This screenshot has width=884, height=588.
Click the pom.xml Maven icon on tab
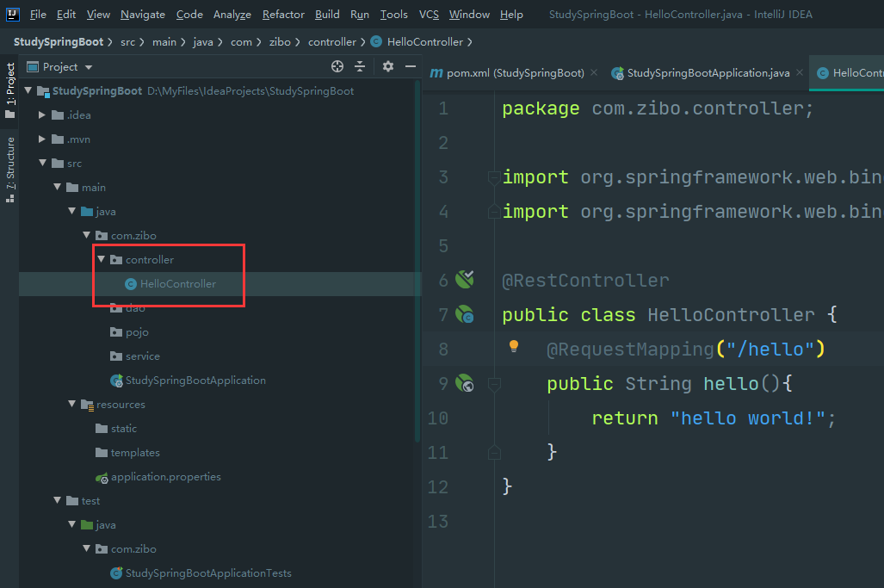pyautogui.click(x=436, y=73)
